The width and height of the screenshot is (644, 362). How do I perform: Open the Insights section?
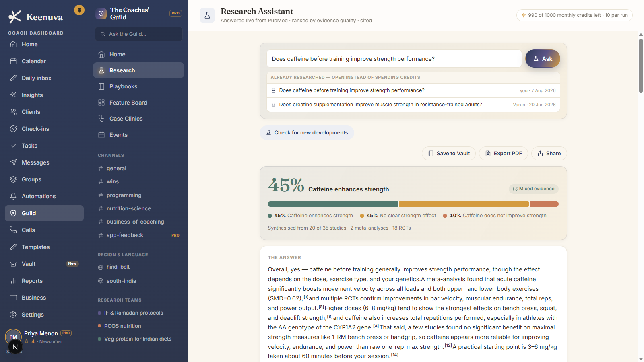(44, 95)
